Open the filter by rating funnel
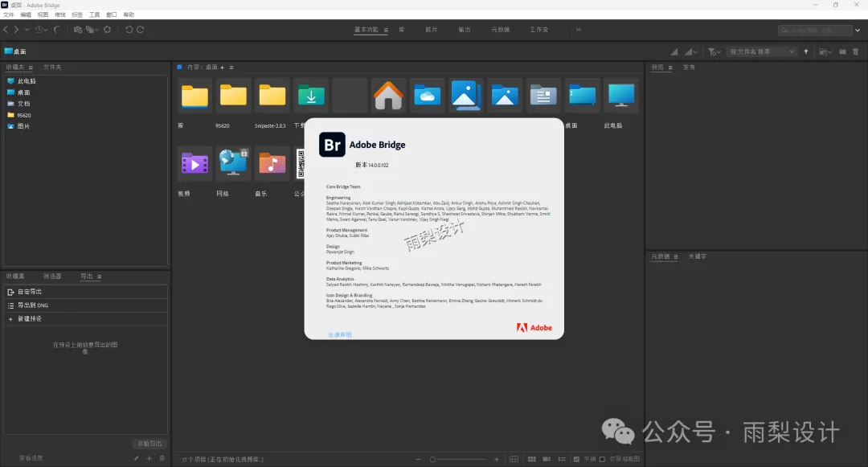868x467 pixels. tap(714, 51)
